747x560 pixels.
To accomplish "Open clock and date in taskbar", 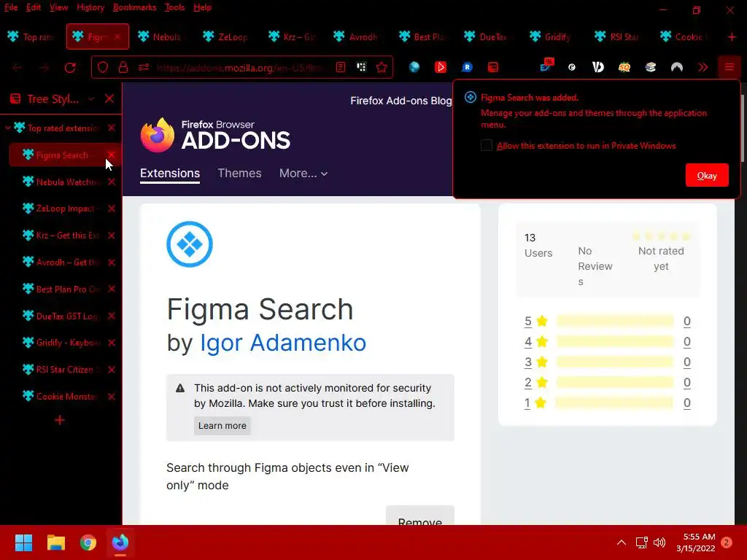I will coord(696,542).
